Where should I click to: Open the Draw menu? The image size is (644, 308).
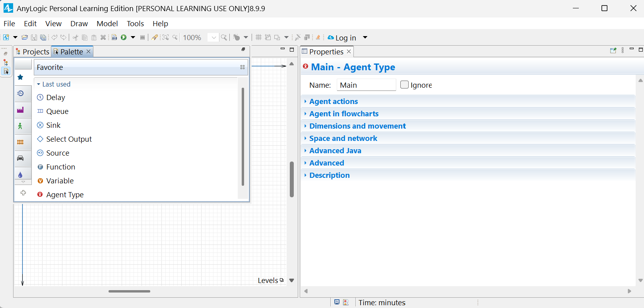[x=79, y=24]
